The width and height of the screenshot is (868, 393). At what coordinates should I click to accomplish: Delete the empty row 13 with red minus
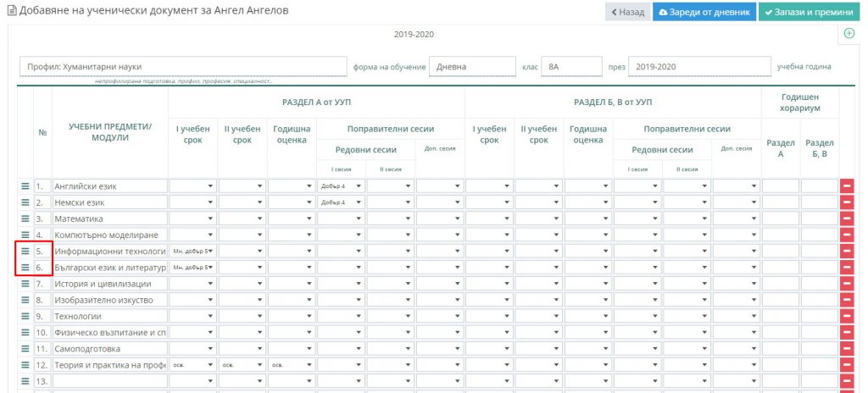(847, 381)
